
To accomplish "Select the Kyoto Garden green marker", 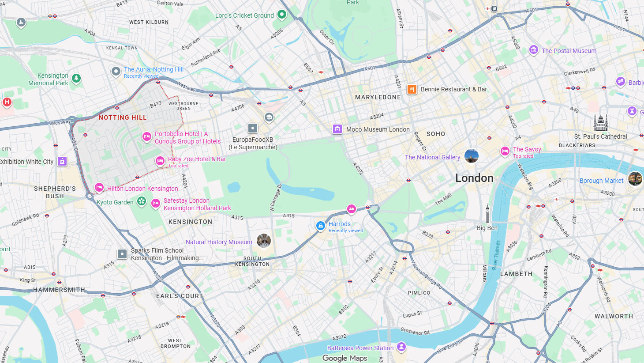I will pos(141,201).
